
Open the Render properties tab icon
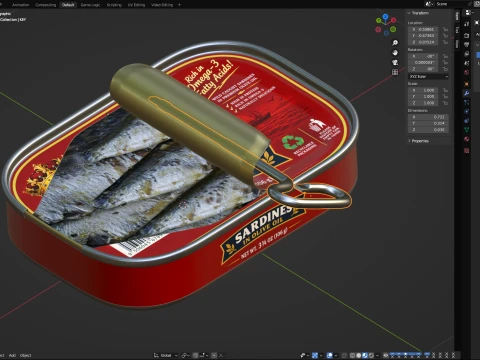point(467,35)
